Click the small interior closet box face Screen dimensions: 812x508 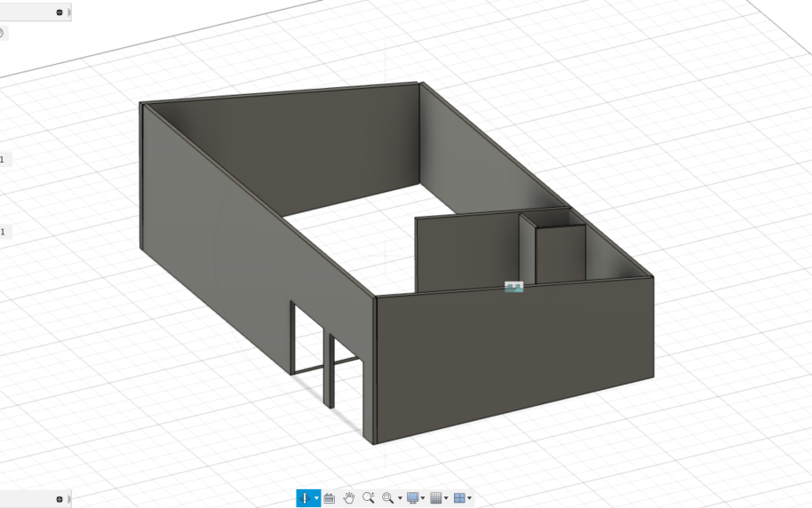561,255
